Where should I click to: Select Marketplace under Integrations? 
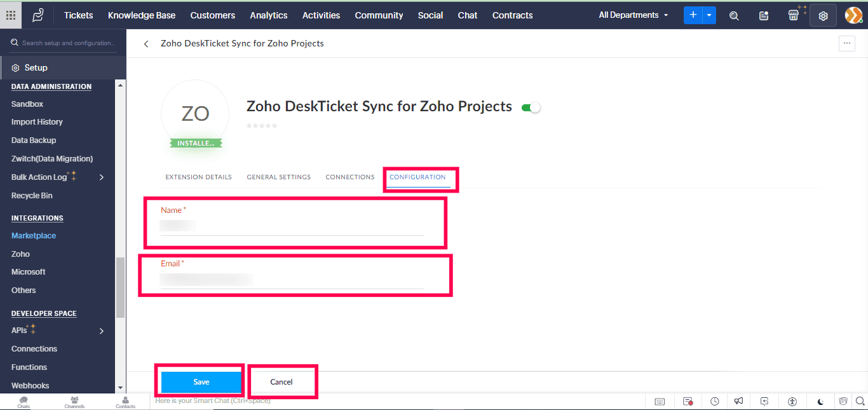coord(34,236)
